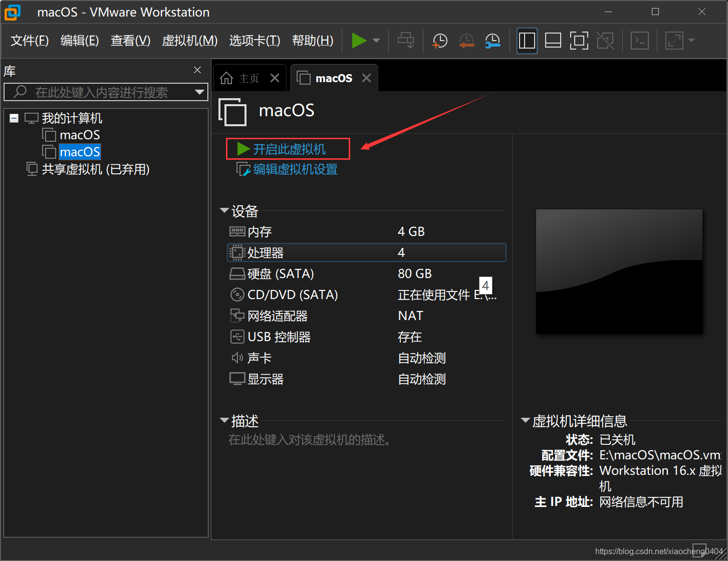Select the first macOS entry in library
Image resolution: width=728 pixels, height=561 pixels.
coord(80,135)
